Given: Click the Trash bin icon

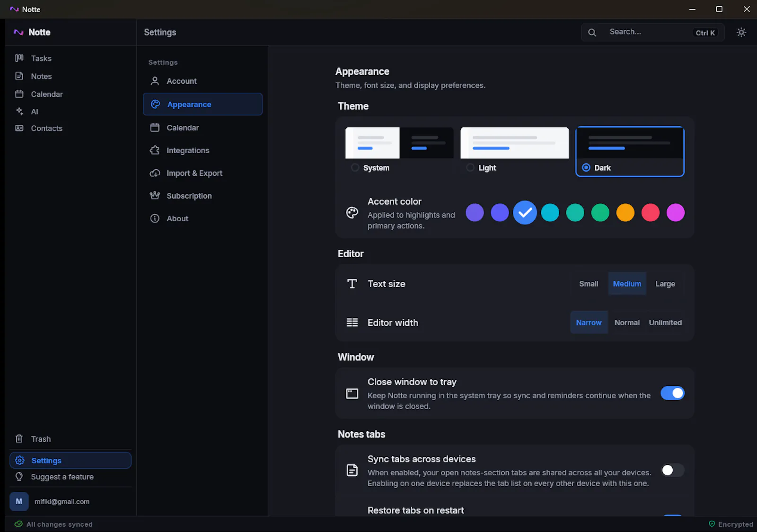Looking at the screenshot, I should pos(19,439).
